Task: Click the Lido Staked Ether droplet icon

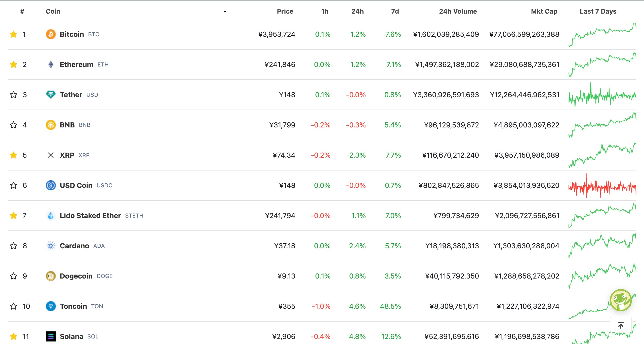Action: 51,216
